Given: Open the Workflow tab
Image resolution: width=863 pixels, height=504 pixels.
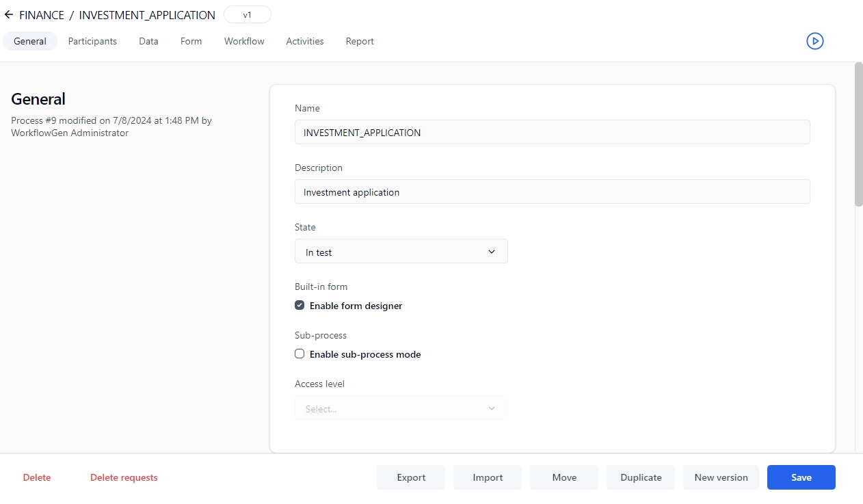Looking at the screenshot, I should coord(244,41).
